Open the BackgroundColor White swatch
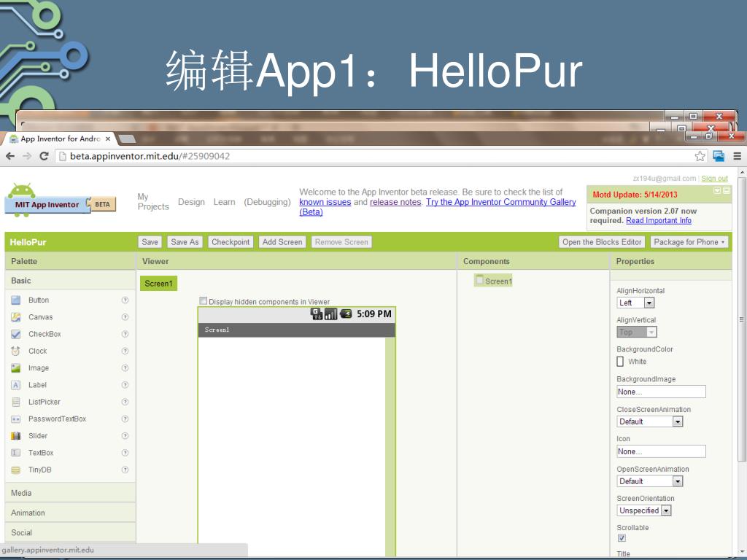Screen dimensions: 747x560 coord(620,362)
